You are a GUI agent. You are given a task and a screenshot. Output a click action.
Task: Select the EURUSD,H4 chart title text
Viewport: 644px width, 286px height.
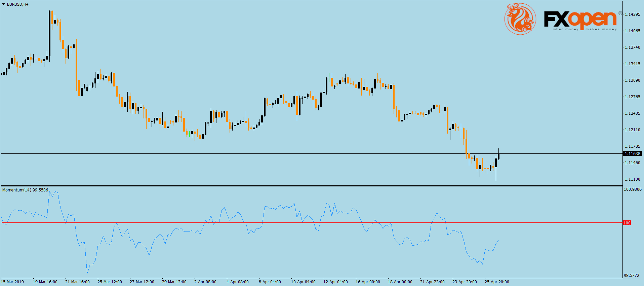click(x=18, y=4)
